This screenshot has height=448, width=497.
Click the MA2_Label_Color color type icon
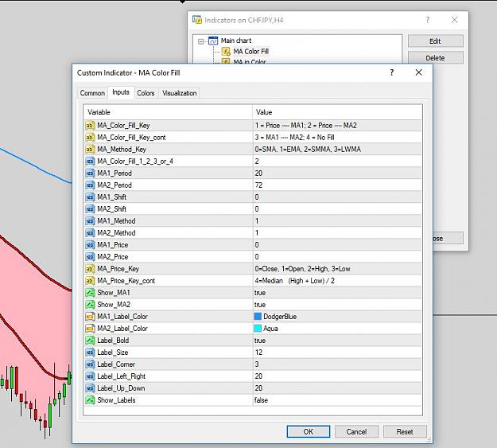click(90, 329)
